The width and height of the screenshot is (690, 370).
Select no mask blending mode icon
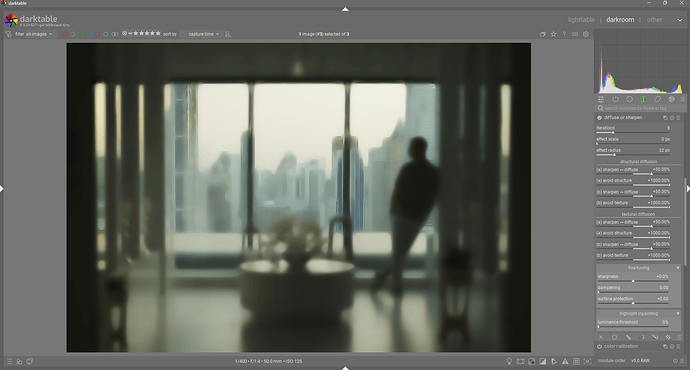pyautogui.click(x=601, y=337)
